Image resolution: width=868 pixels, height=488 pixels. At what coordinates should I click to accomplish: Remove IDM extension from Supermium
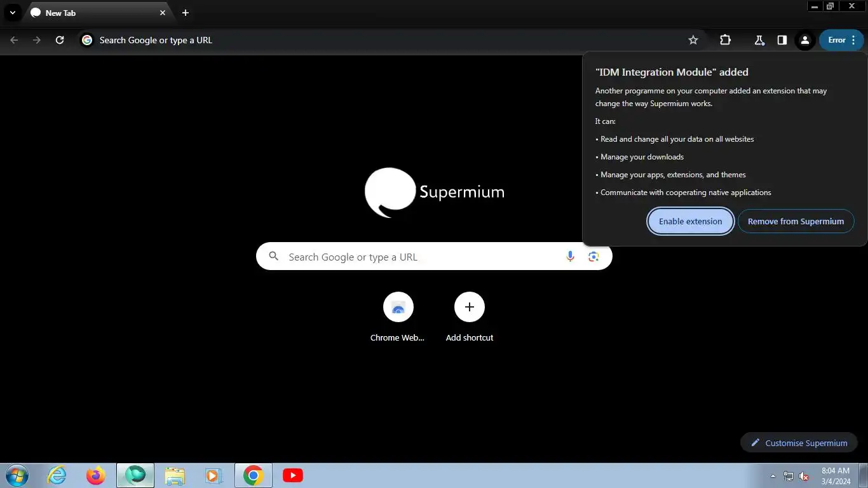point(796,221)
